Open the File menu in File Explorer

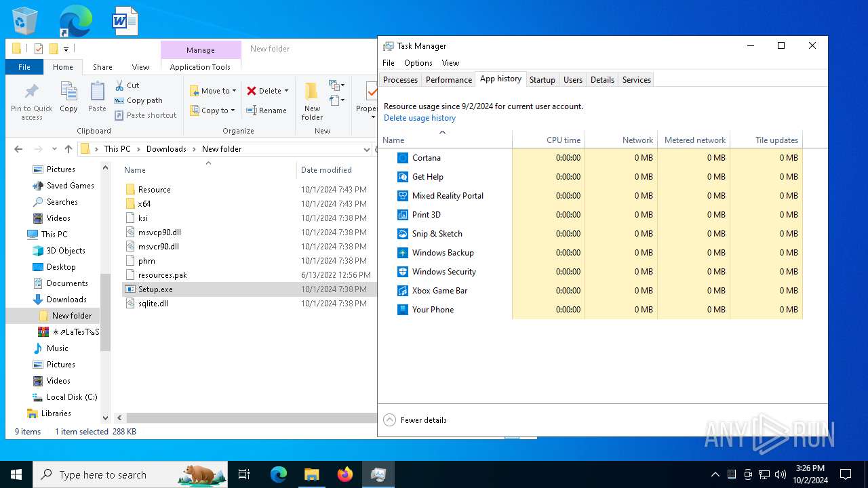point(24,67)
